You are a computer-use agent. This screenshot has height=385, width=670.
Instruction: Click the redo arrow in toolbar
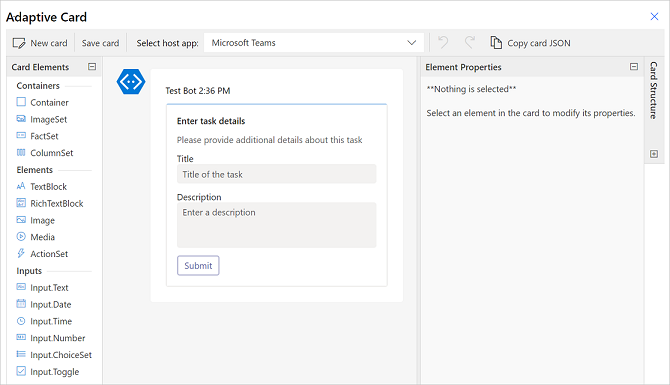click(470, 42)
